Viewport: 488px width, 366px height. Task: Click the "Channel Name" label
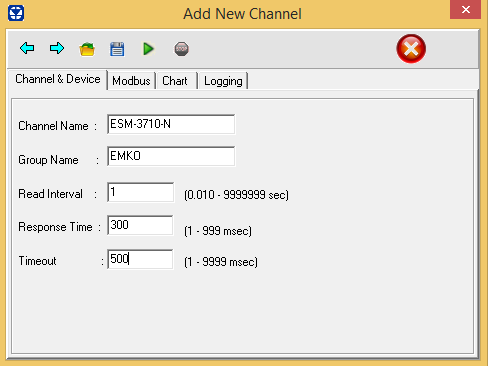[x=53, y=126]
